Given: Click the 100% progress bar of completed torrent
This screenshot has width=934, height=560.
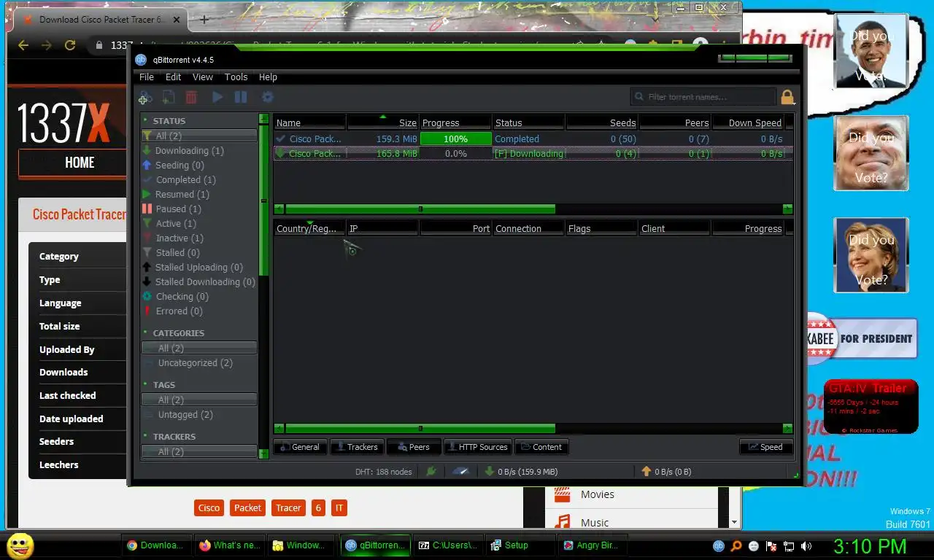Looking at the screenshot, I should (x=455, y=139).
